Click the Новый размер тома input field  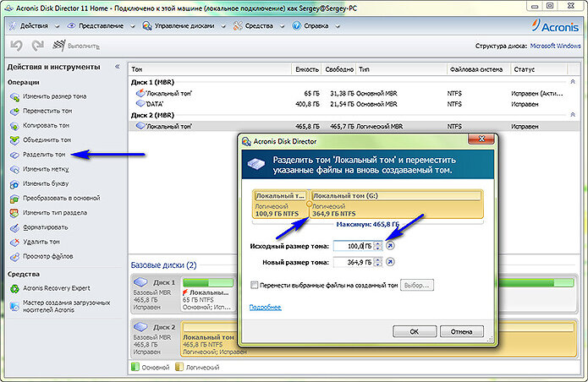[354, 262]
